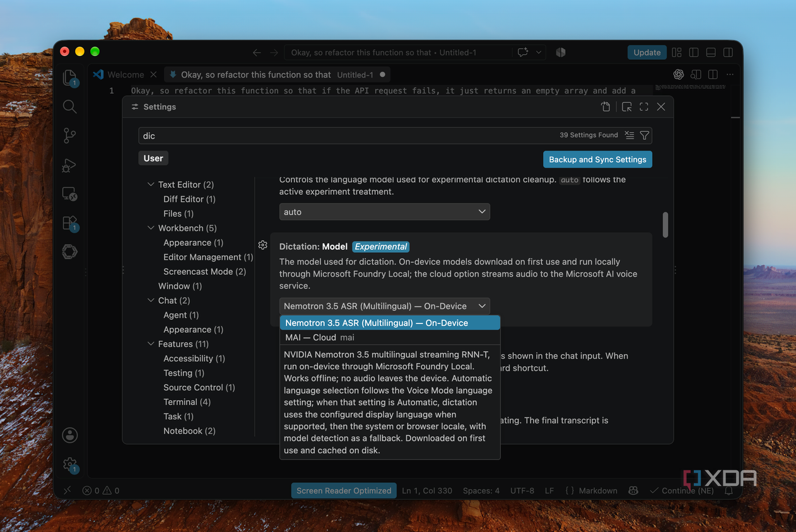
Task: Select Diff Editor (1) in settings tree
Action: point(189,199)
